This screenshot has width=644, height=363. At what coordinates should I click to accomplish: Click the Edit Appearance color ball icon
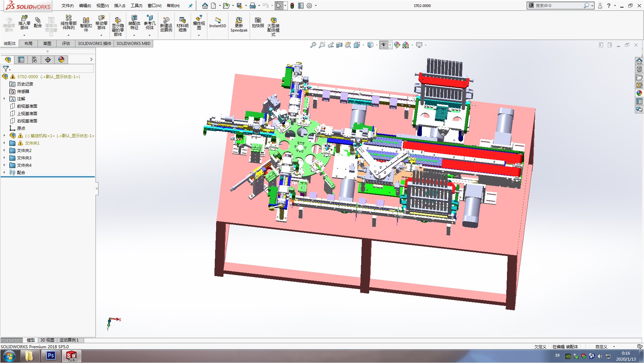click(397, 45)
